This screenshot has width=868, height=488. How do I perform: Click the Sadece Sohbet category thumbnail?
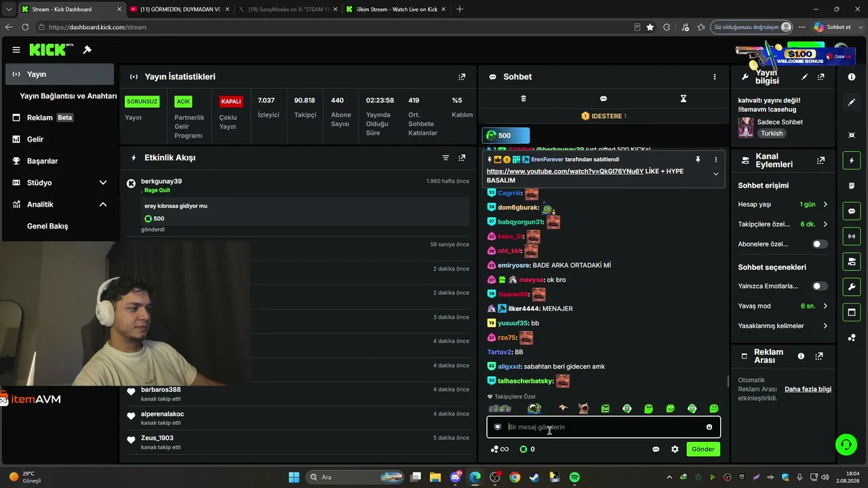[746, 127]
